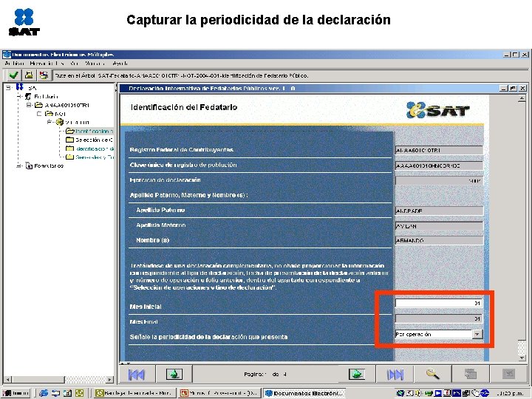Click the Windows Start button

(16, 393)
